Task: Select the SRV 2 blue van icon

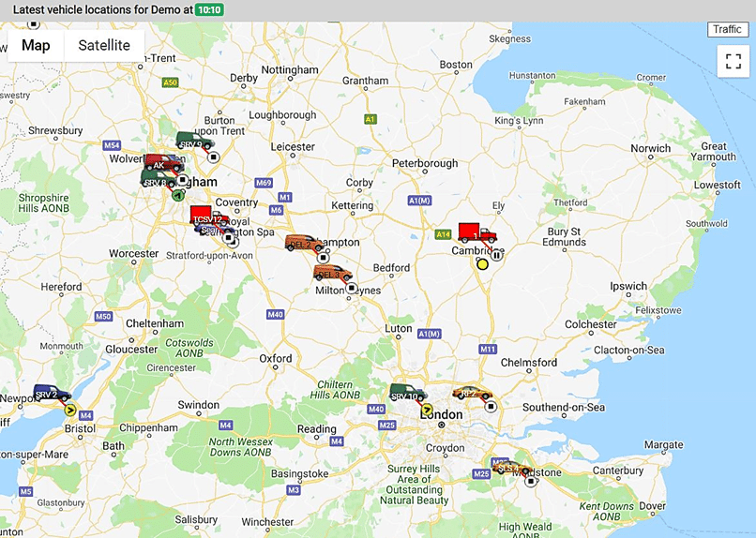Action: click(53, 393)
